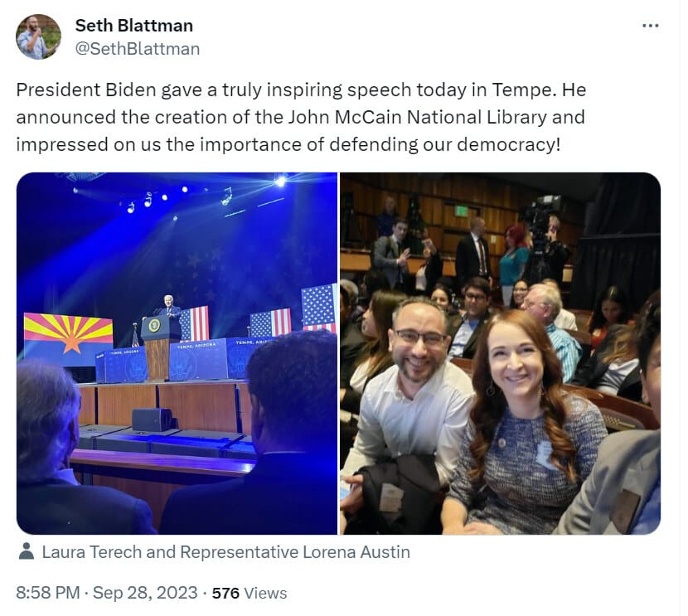Click the presidential seal on the podium

tap(154, 326)
